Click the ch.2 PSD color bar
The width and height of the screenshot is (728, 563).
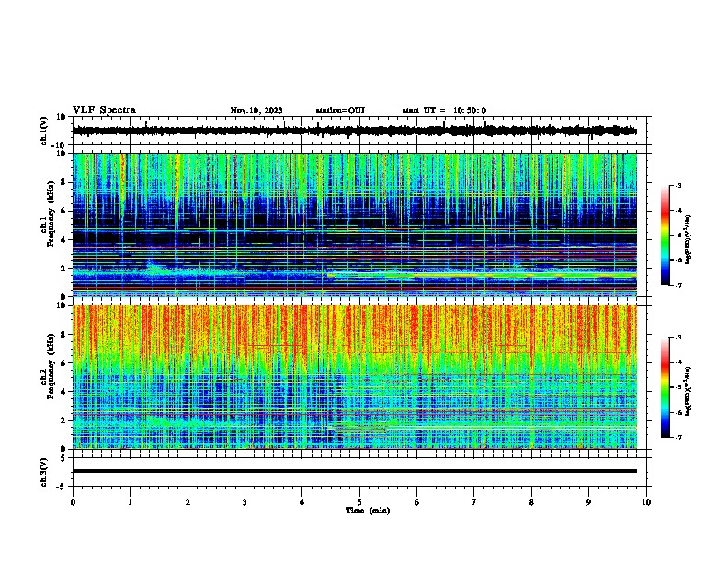(665, 387)
